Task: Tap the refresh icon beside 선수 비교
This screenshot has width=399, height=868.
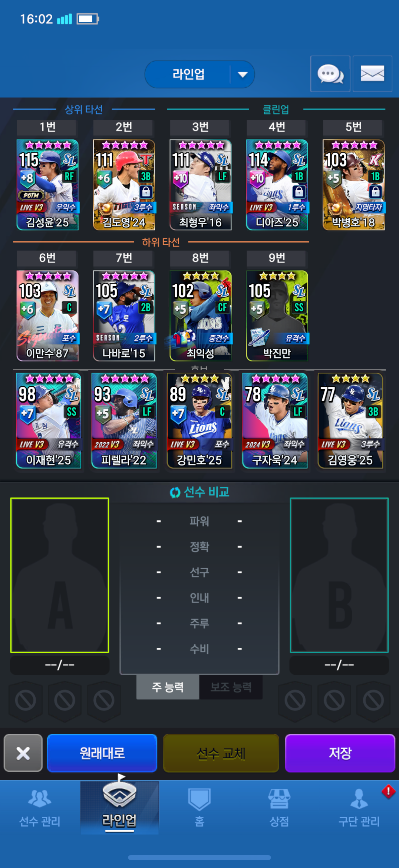Action: click(x=175, y=493)
